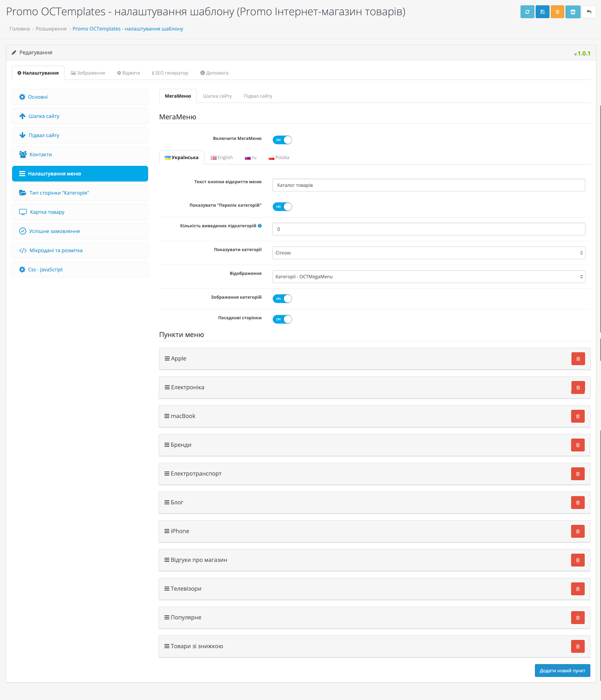Select the English language tab
This screenshot has height=700, width=601.
222,158
